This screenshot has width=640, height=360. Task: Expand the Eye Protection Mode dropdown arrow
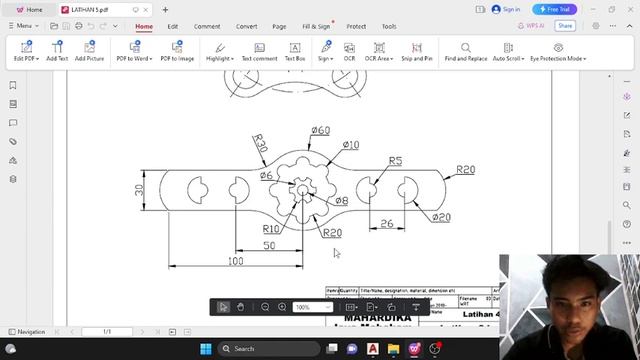tap(584, 59)
